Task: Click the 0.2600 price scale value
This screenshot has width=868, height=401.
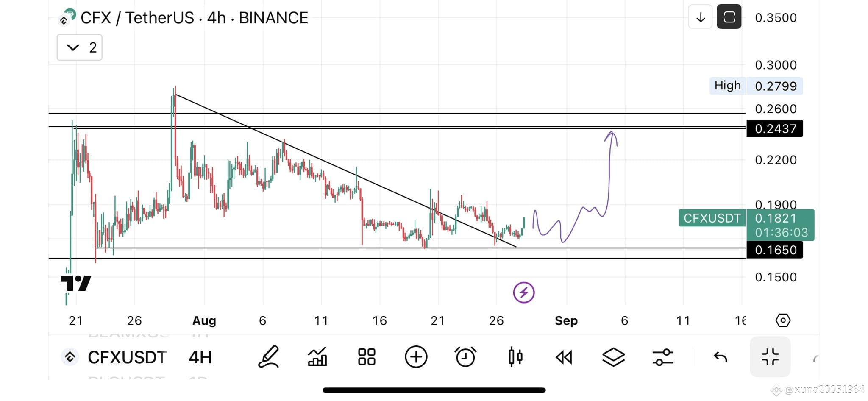Action: click(776, 109)
